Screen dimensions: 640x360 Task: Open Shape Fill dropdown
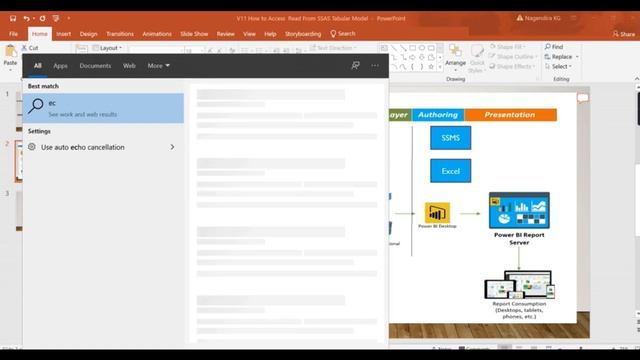coord(508,47)
